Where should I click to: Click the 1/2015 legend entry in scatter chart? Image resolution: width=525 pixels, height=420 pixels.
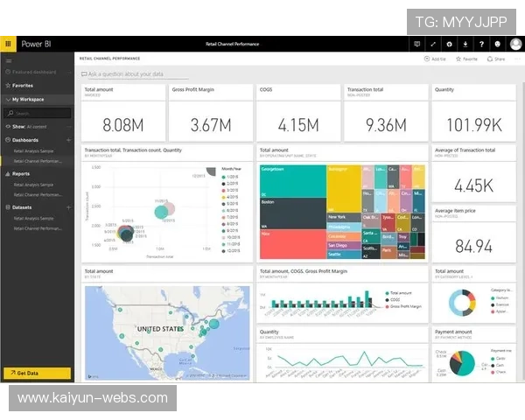pyautogui.click(x=230, y=177)
